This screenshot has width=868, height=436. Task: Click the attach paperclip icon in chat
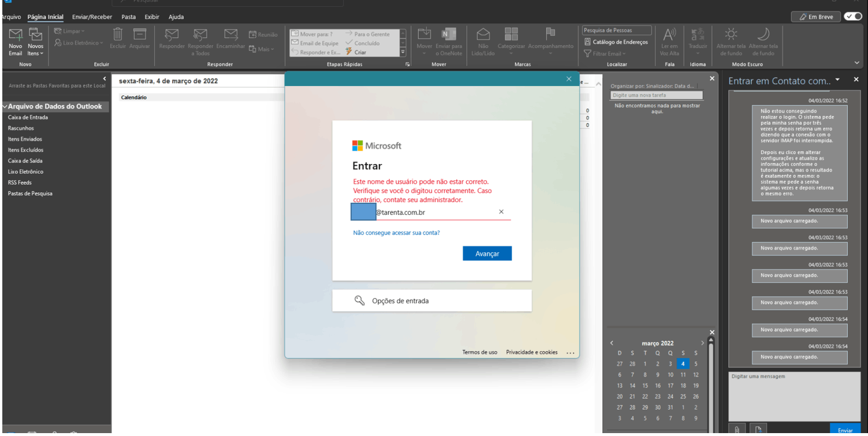point(737,429)
